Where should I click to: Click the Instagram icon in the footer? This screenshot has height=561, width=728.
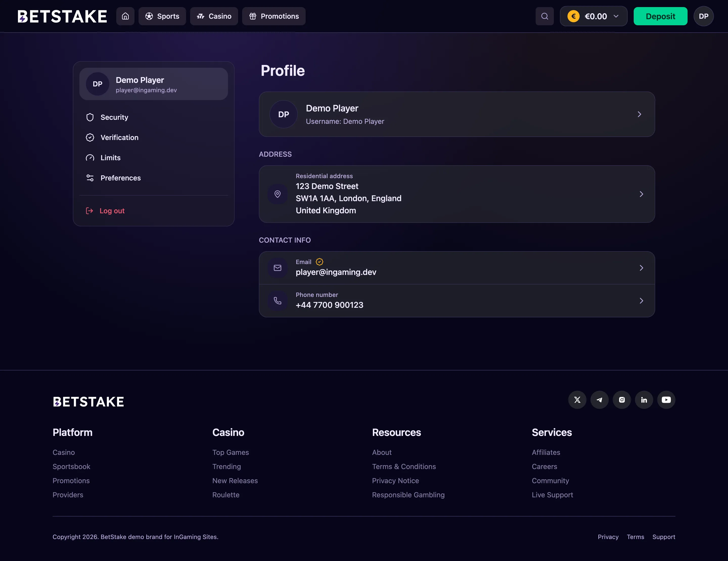(x=622, y=400)
